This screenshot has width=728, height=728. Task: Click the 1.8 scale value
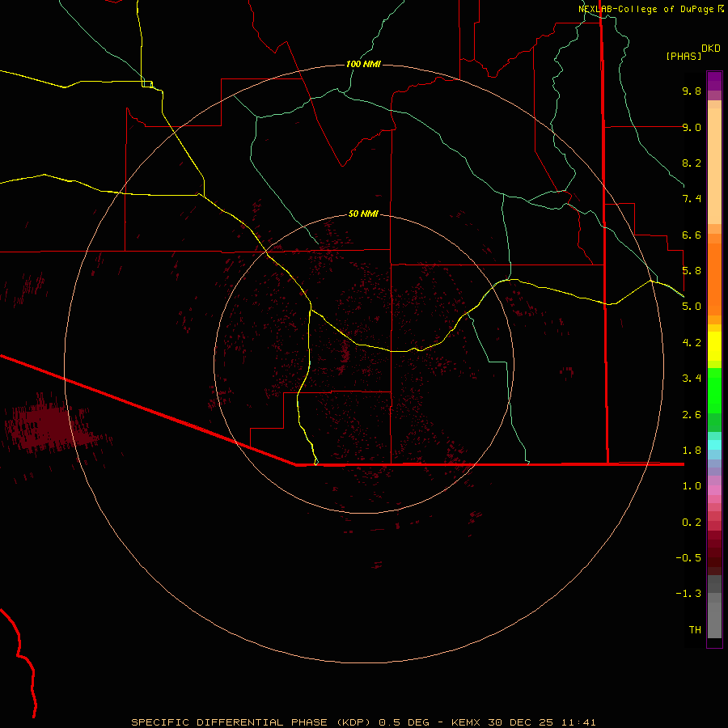[x=692, y=451]
